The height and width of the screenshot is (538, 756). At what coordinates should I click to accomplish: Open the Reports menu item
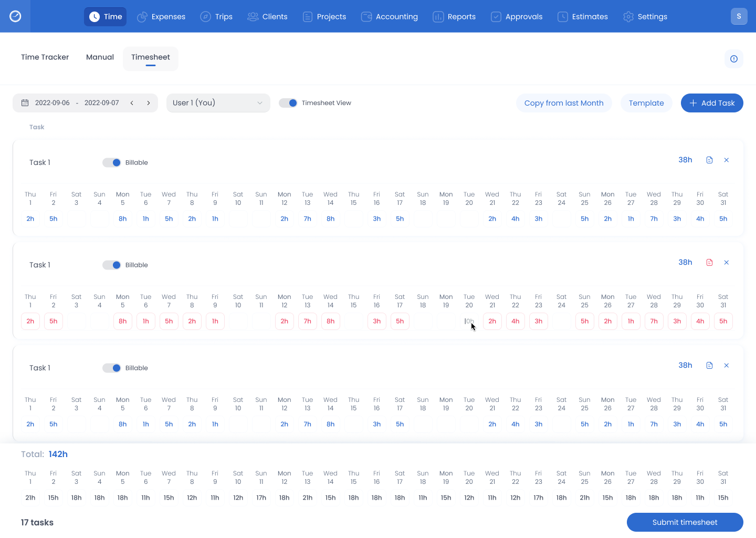[454, 17]
